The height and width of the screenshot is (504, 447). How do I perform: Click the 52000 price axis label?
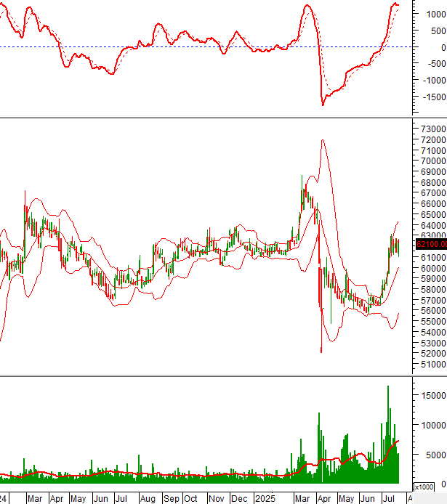coord(433,353)
